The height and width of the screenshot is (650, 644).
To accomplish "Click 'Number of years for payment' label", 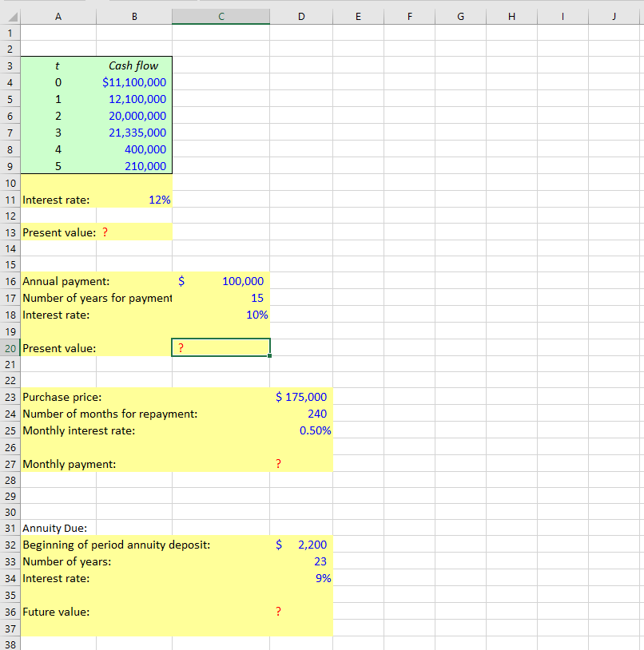I will point(97,298).
